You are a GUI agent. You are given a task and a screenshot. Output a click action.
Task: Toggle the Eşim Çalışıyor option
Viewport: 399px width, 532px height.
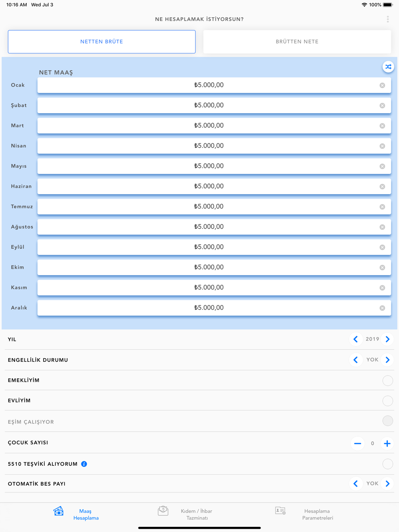(387, 421)
